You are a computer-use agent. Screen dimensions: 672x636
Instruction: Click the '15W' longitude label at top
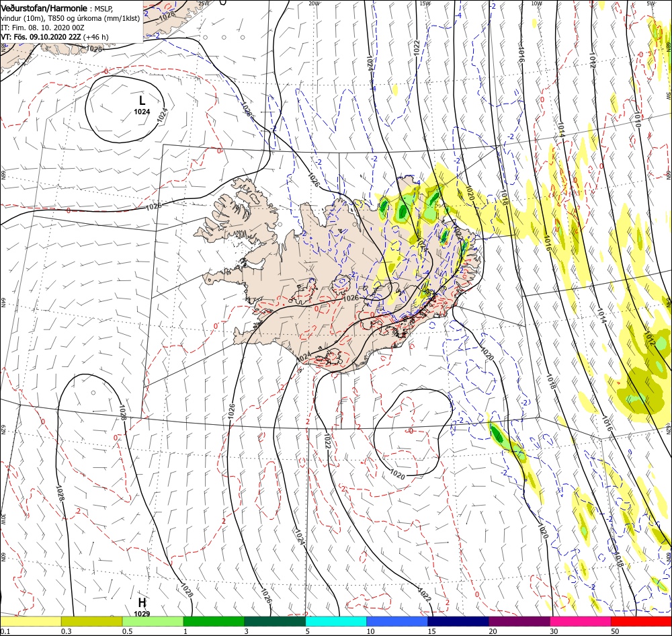pyautogui.click(x=425, y=3)
